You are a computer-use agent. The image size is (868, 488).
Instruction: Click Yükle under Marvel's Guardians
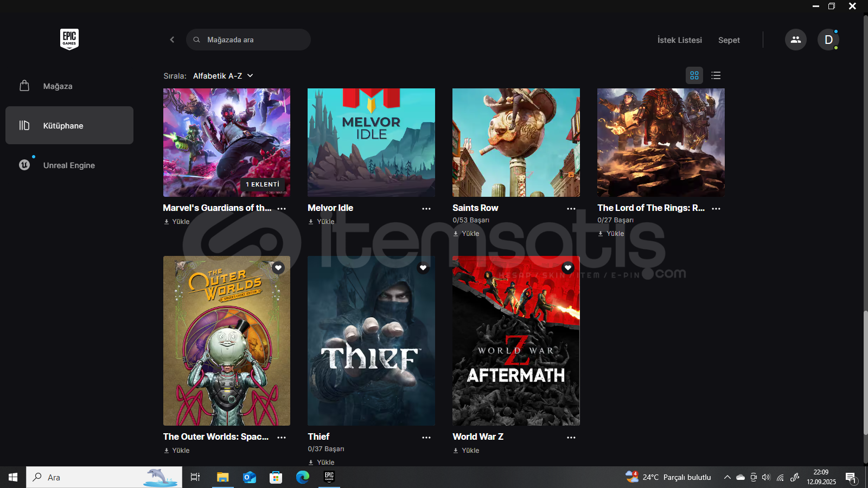pos(177,222)
